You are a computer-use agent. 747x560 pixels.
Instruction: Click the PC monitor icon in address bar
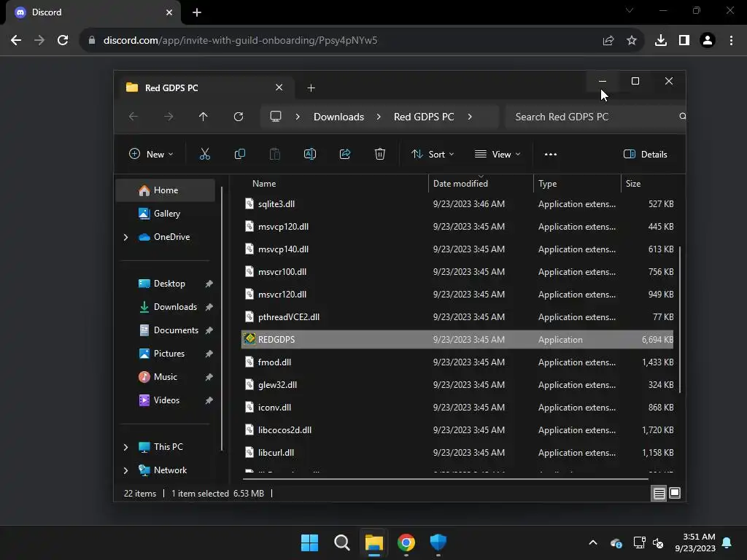point(275,117)
